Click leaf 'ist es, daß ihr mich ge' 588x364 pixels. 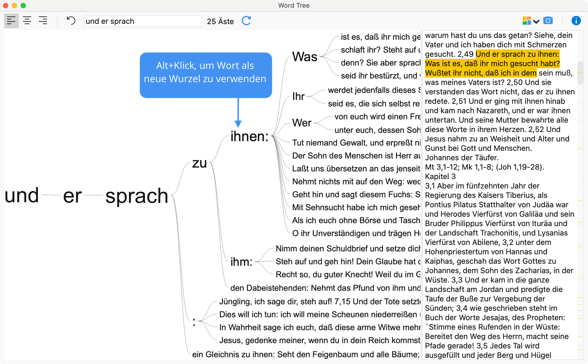coord(381,37)
